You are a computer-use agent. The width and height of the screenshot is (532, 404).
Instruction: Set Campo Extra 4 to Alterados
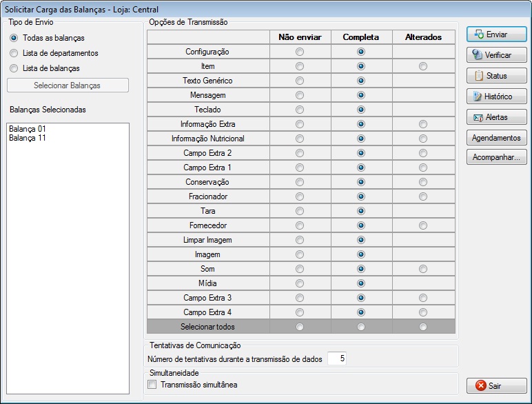click(x=422, y=312)
